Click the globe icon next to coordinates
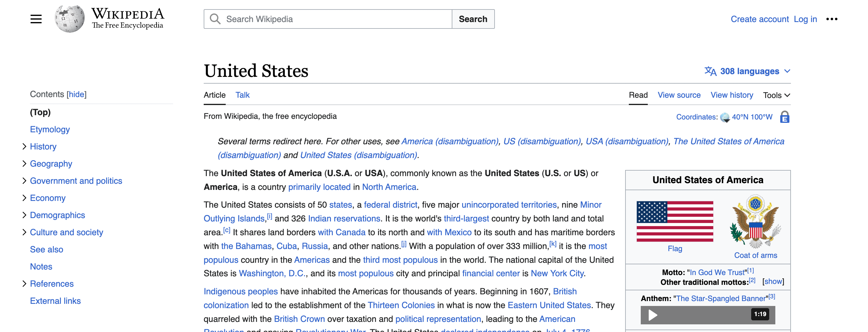 [x=725, y=118]
